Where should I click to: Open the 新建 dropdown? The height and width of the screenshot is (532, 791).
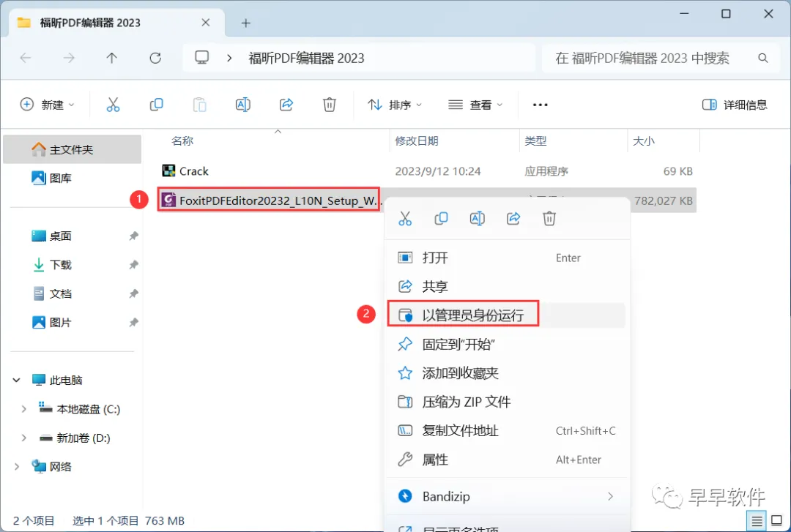point(47,105)
